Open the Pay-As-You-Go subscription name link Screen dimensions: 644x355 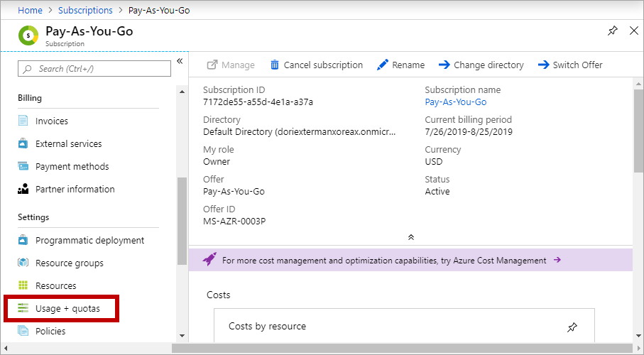pos(456,102)
